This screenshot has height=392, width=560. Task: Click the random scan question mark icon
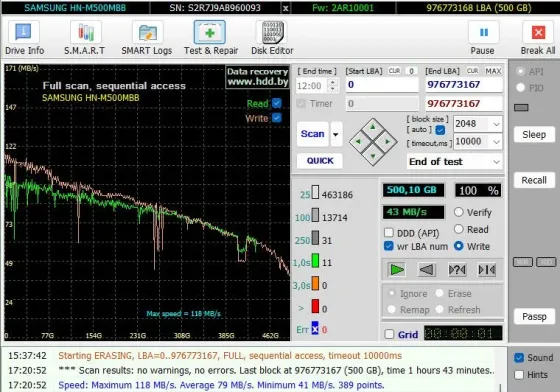(x=457, y=270)
